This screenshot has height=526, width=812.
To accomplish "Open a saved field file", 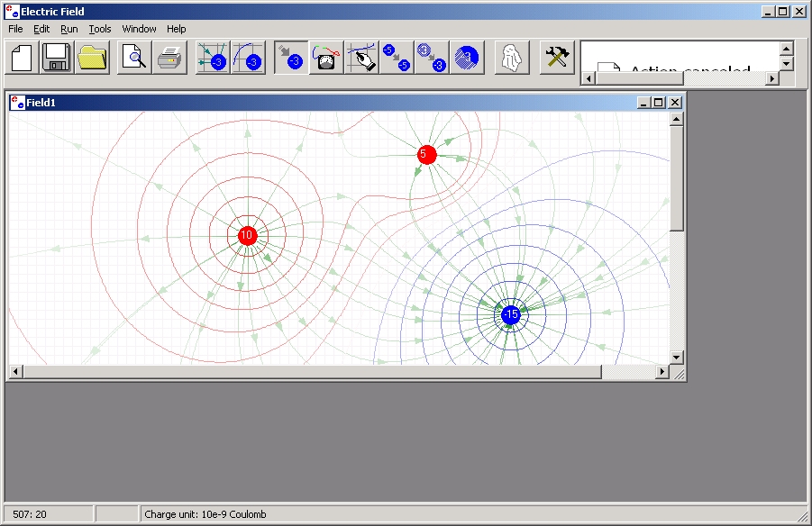I will 92,57.
